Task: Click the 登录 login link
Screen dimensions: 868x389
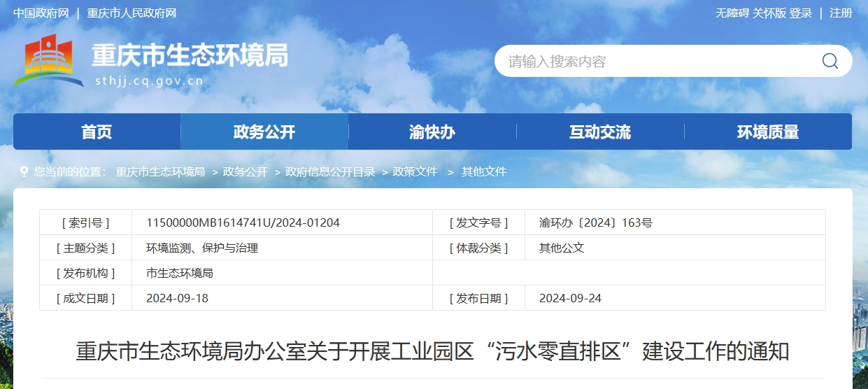Action: click(x=801, y=13)
